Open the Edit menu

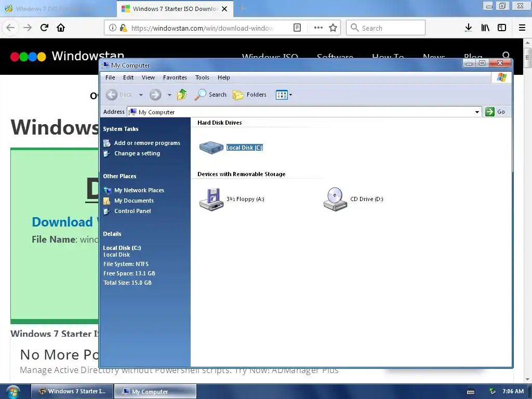point(128,77)
